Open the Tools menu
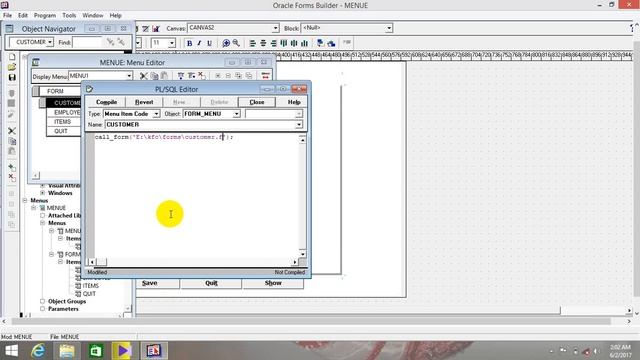 click(69, 16)
